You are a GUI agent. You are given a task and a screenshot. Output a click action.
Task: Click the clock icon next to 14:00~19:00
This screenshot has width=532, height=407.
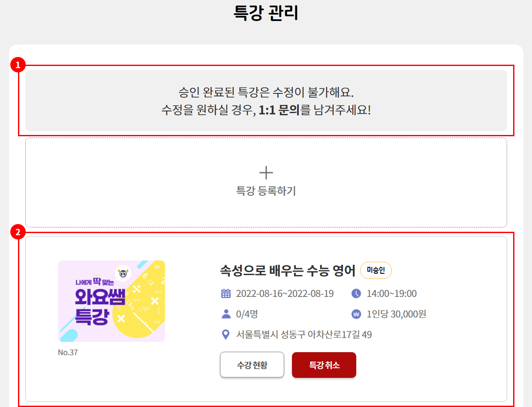(x=356, y=293)
